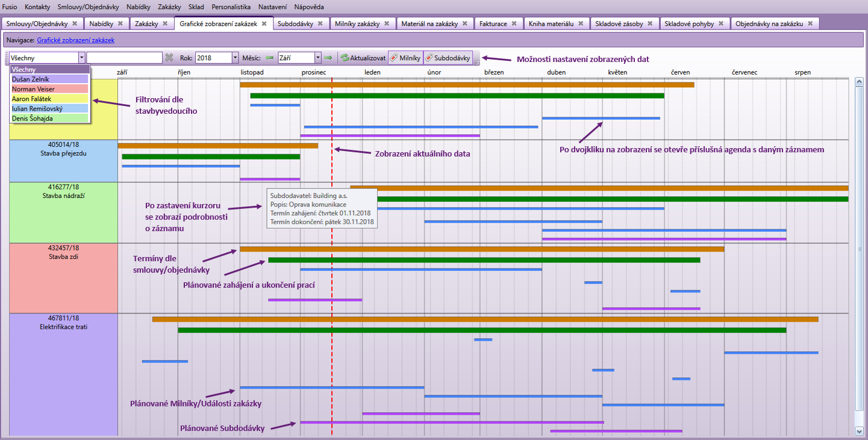Toggle the Milníky display button

pyautogui.click(x=405, y=58)
